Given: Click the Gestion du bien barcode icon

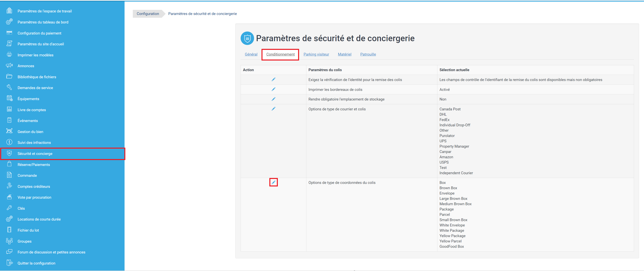Looking at the screenshot, I should pyautogui.click(x=9, y=131).
